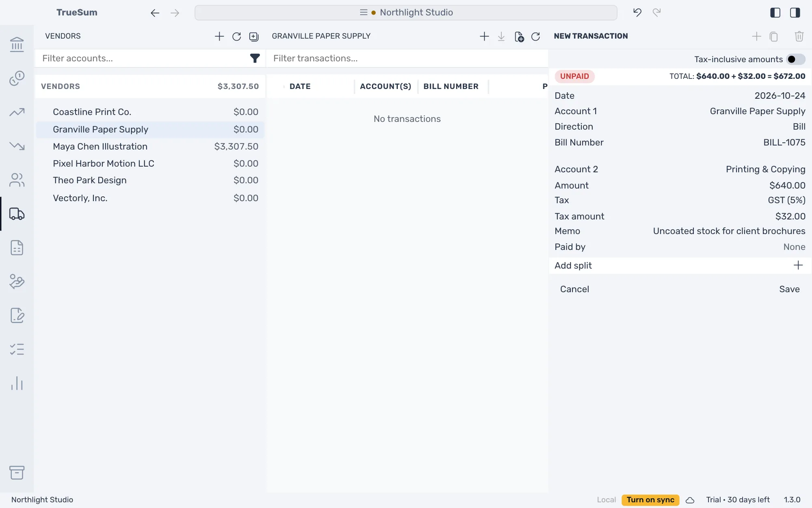
Task: Select Granville Paper Supply vendor row
Action: pyautogui.click(x=150, y=130)
